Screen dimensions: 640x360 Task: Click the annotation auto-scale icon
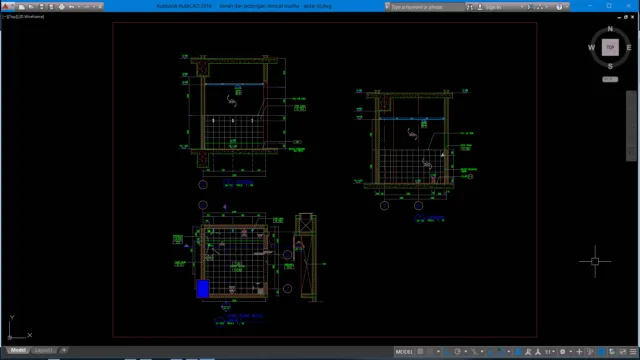pos(528,352)
